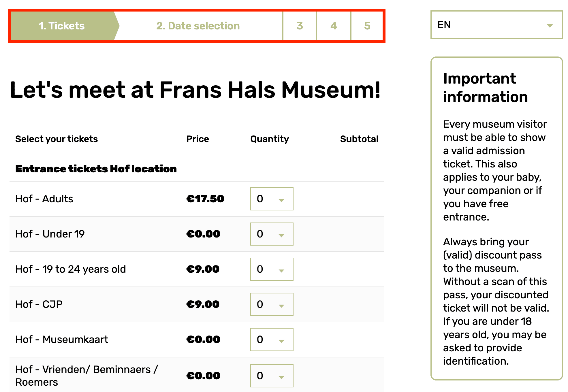Click the Hof - Under 19 ticket label

(50, 234)
